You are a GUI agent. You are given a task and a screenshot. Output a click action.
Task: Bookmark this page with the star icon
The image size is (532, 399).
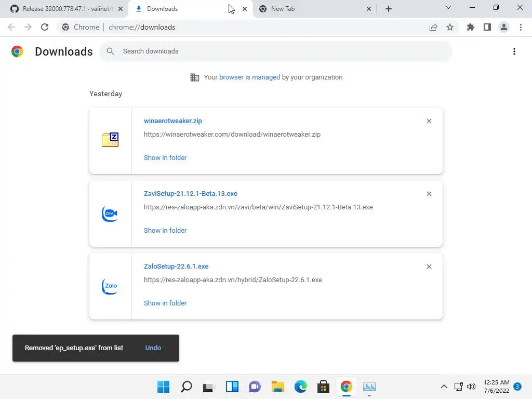pyautogui.click(x=450, y=27)
